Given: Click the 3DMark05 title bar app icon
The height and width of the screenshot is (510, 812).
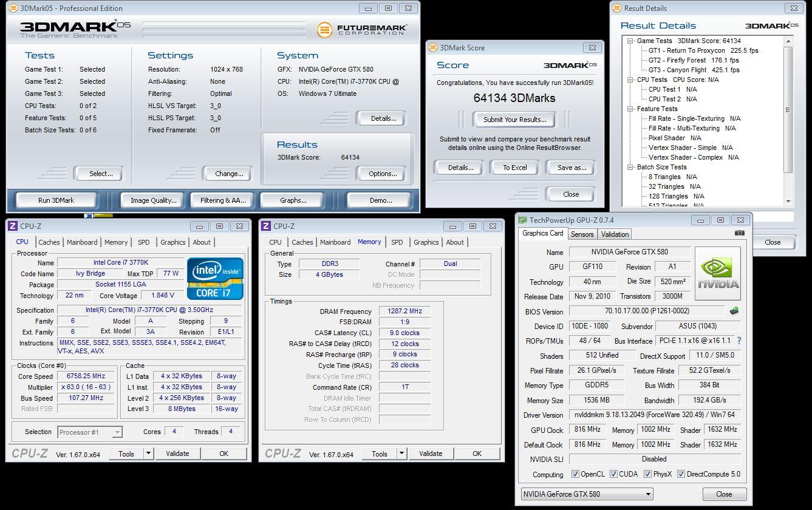Looking at the screenshot, I should pos(13,8).
